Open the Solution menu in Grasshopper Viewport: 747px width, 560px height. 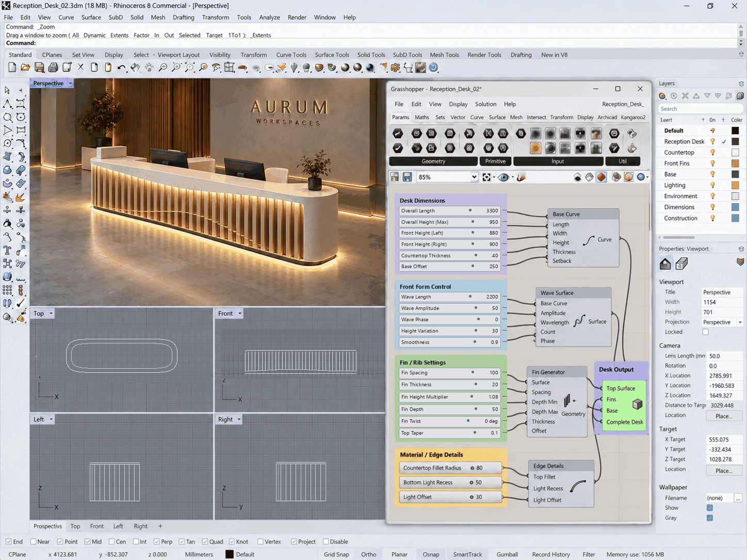[x=485, y=104]
